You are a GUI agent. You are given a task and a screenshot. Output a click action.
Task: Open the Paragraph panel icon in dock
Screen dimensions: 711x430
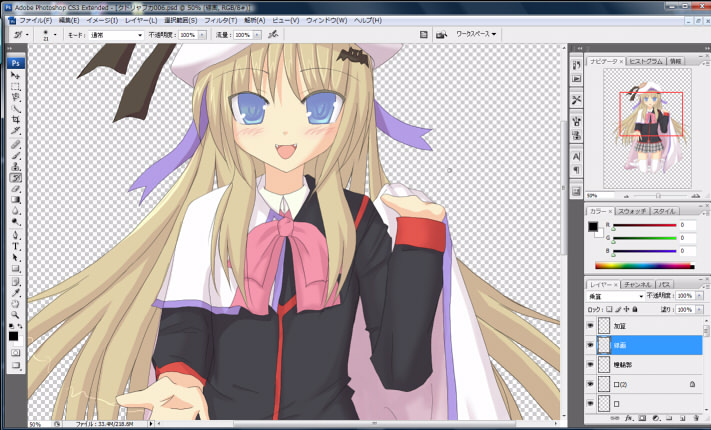576,170
